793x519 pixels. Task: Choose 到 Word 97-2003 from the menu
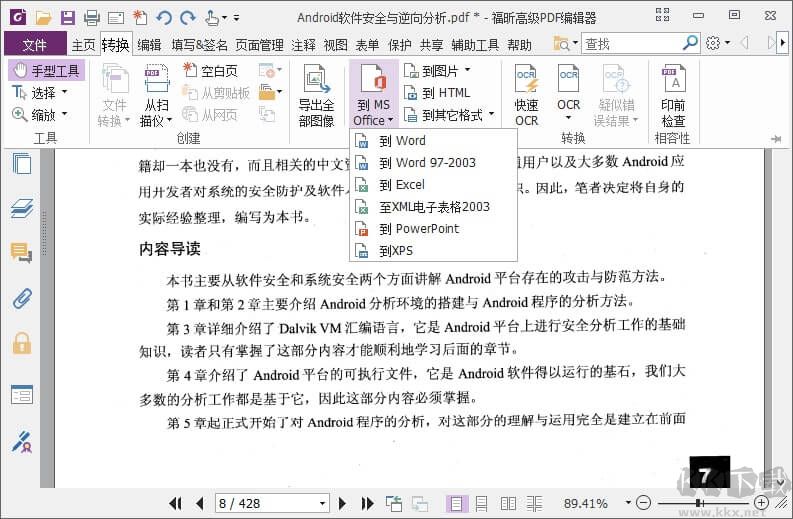point(433,163)
